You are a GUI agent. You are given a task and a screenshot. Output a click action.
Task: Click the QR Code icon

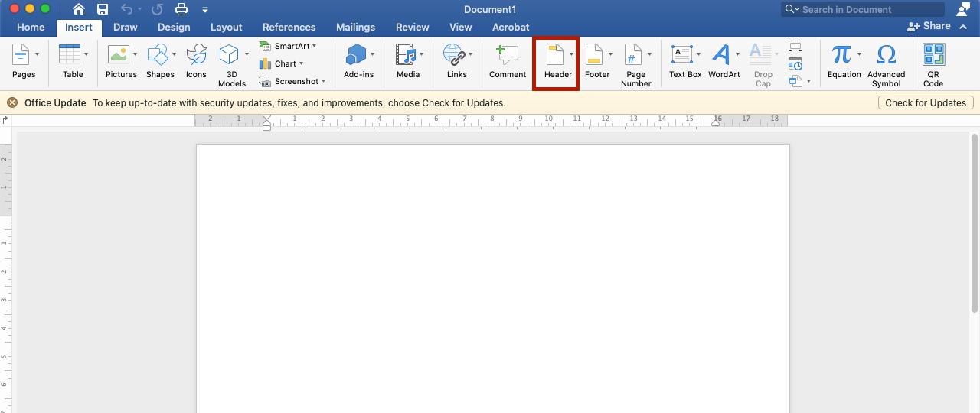tap(933, 55)
